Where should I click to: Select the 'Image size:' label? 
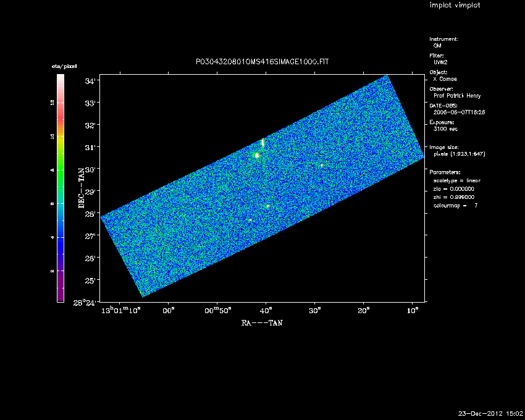point(444,148)
